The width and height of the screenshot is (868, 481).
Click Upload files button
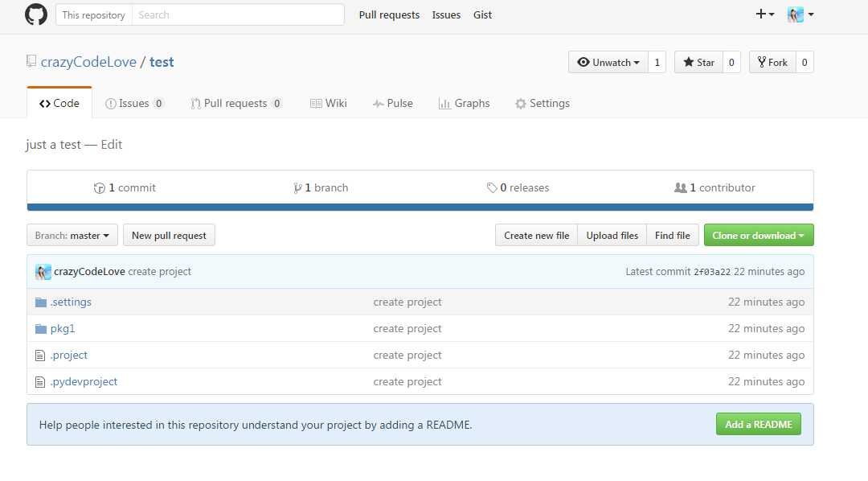[x=612, y=236]
